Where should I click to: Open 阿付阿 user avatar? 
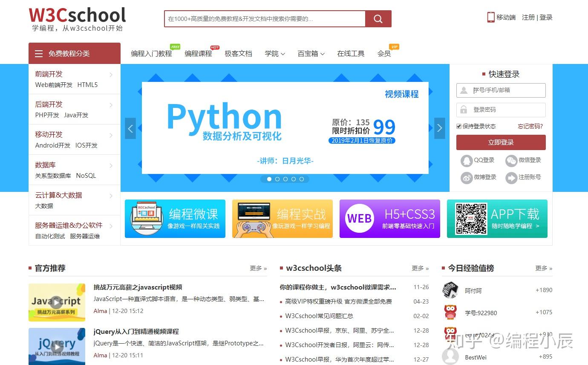(x=450, y=290)
